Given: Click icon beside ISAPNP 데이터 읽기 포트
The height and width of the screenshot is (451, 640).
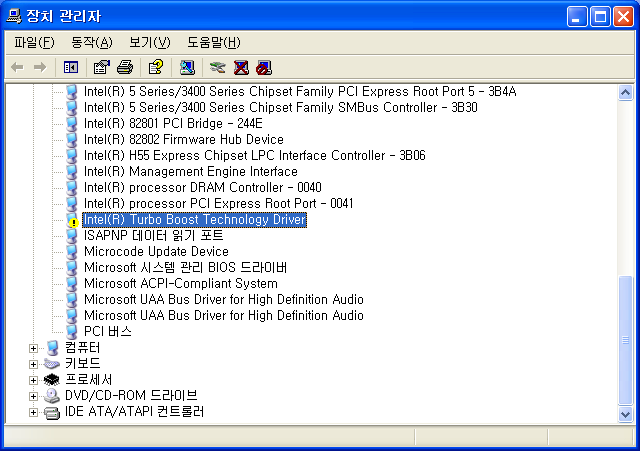Looking at the screenshot, I should pyautogui.click(x=72, y=236).
